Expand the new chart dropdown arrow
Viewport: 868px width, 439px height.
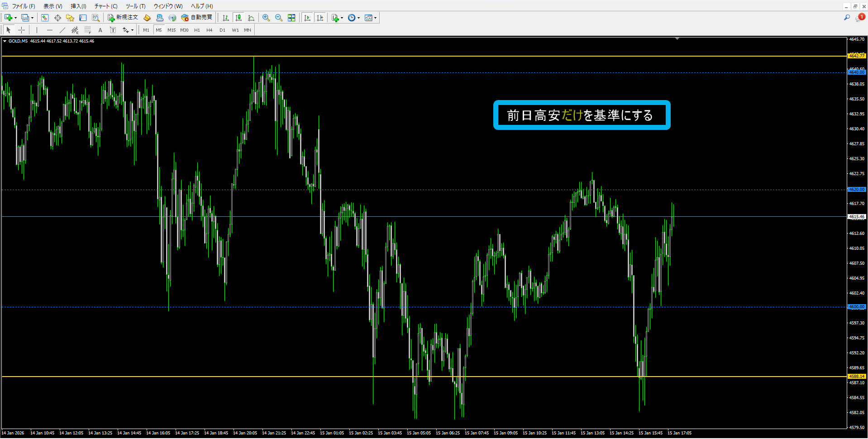click(16, 18)
